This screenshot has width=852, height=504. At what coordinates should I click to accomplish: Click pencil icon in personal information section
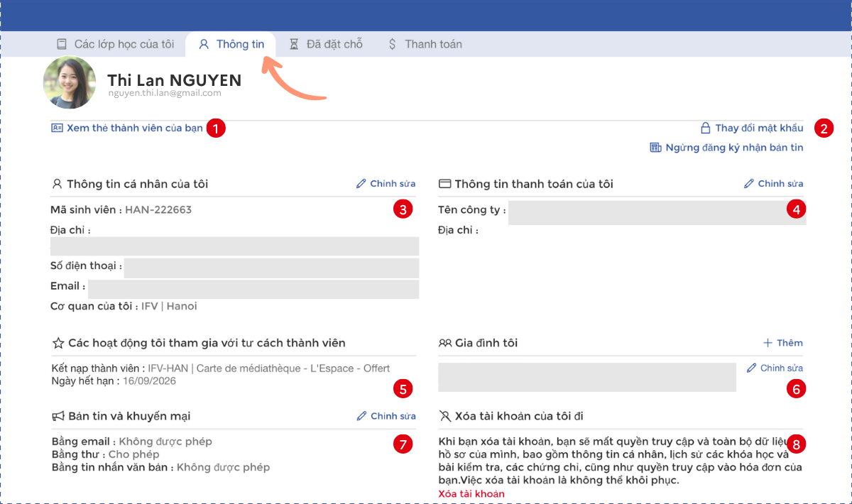click(361, 184)
